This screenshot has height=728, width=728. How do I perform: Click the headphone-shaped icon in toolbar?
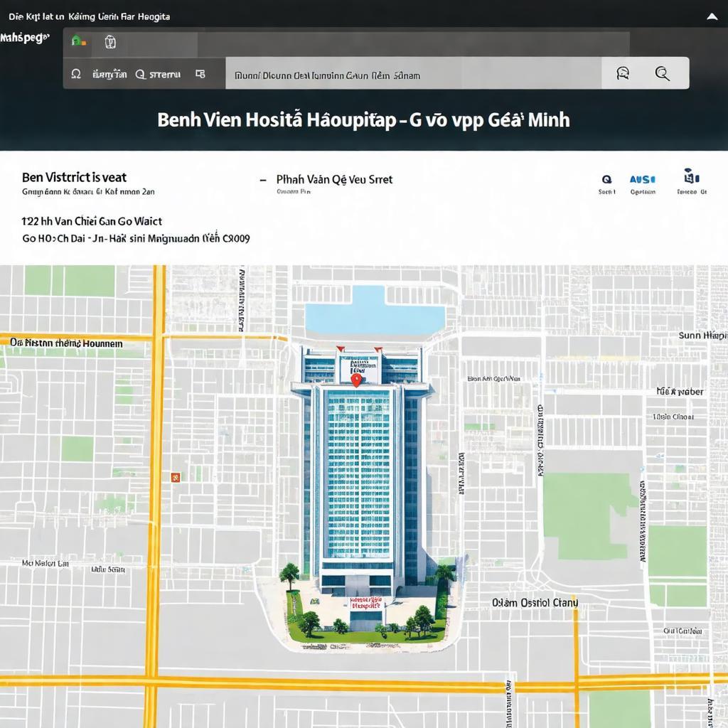tap(76, 74)
